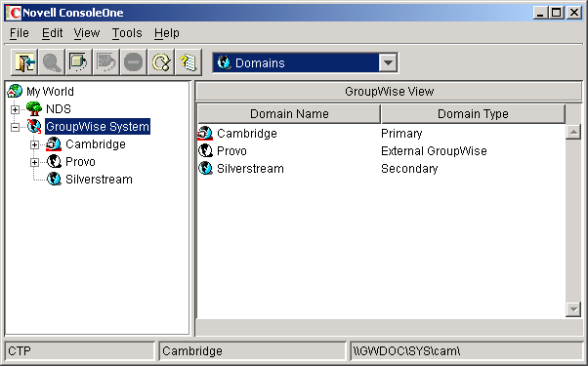Click the NDS tree icon
Viewport: 588px width, 366px height.
pyautogui.click(x=34, y=108)
